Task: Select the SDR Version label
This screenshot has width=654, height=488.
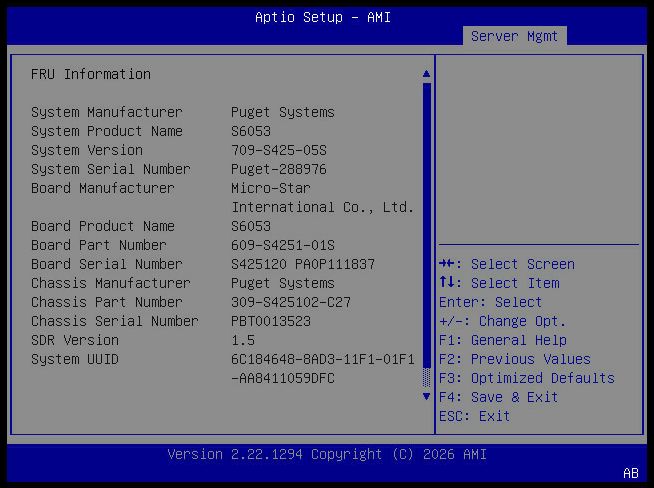Action: pos(75,340)
